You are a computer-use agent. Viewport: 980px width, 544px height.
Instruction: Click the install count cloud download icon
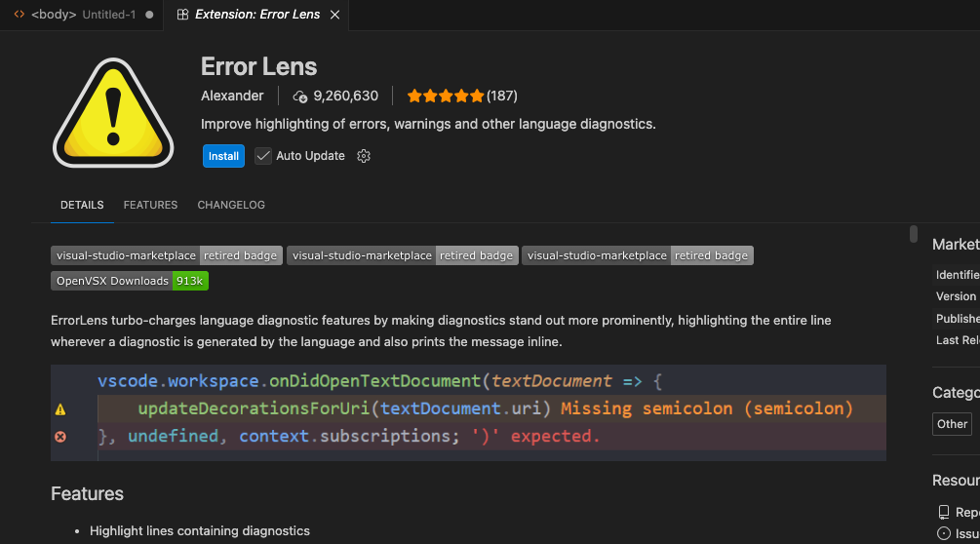[300, 97]
